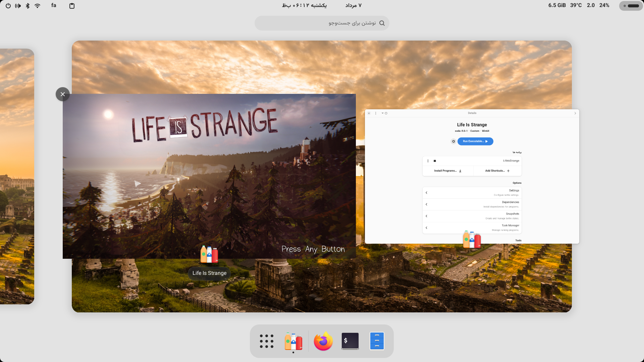644x362 pixels.
Task: Select the Life Is Strange game window thumbnail
Action: pos(209,176)
